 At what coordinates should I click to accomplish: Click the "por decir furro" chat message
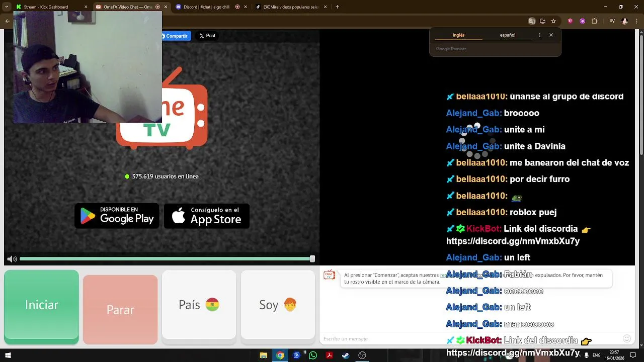[539, 179]
